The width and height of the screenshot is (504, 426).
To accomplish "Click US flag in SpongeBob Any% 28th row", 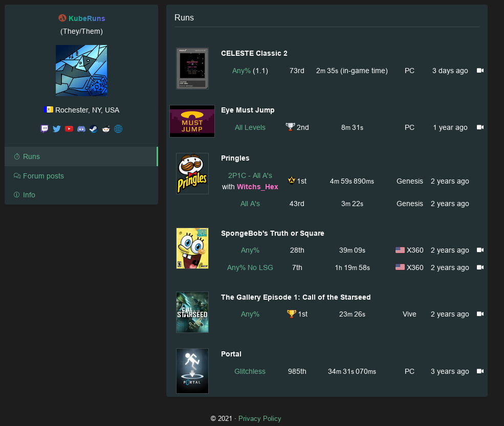I will [x=400, y=250].
